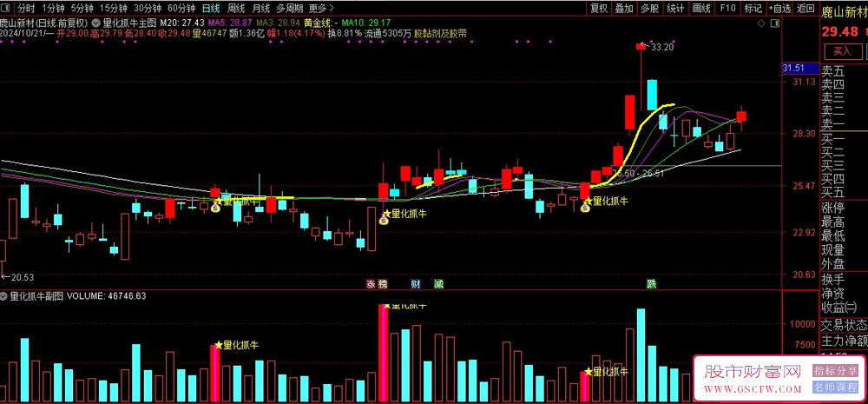Screen dimensions: 868x404
Task: Toggle the side panel icon beside the diamond
Action: (774, 23)
